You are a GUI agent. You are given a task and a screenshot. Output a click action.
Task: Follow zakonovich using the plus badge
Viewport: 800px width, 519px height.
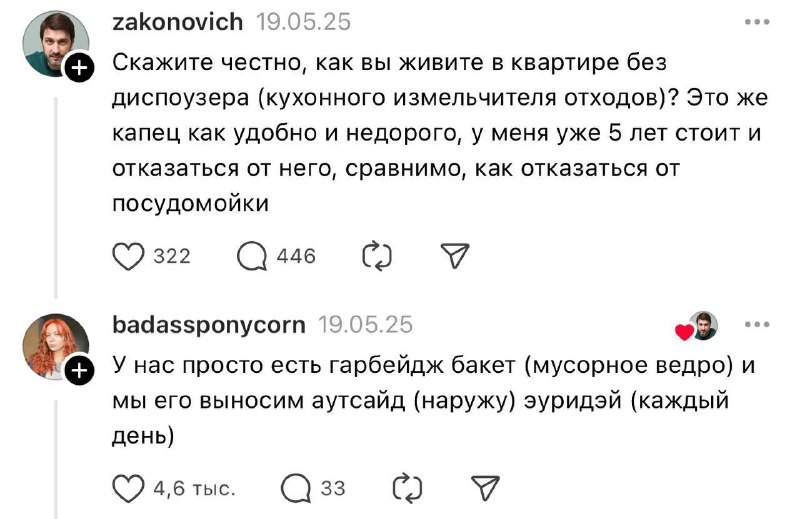tap(79, 67)
